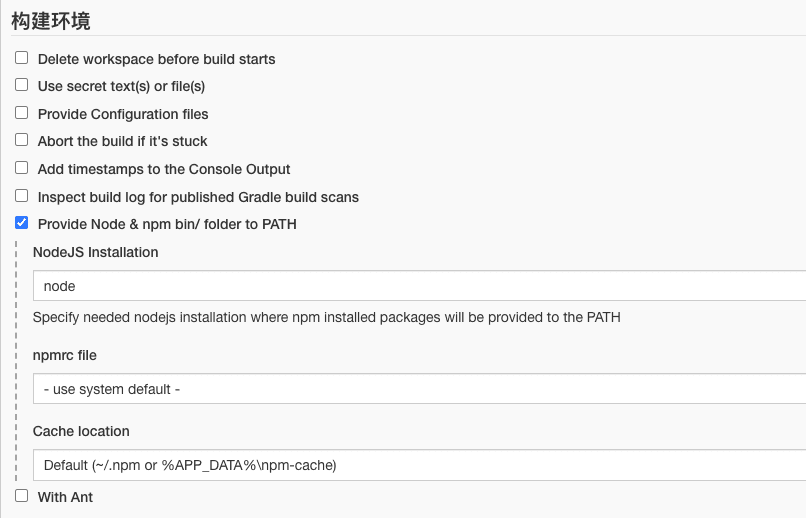The height and width of the screenshot is (518, 806).
Task: Enable Delete workspace before build starts checkbox
Action: point(22,58)
